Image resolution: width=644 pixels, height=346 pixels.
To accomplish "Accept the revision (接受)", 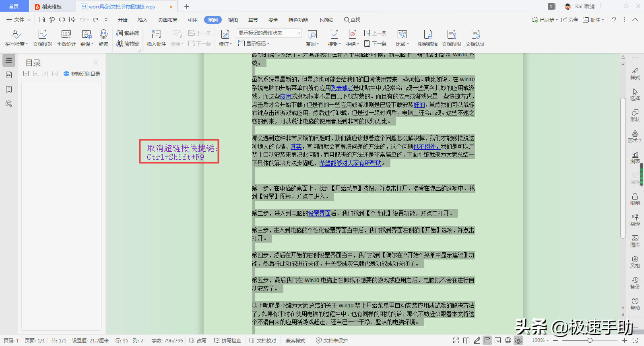I will [334, 38].
